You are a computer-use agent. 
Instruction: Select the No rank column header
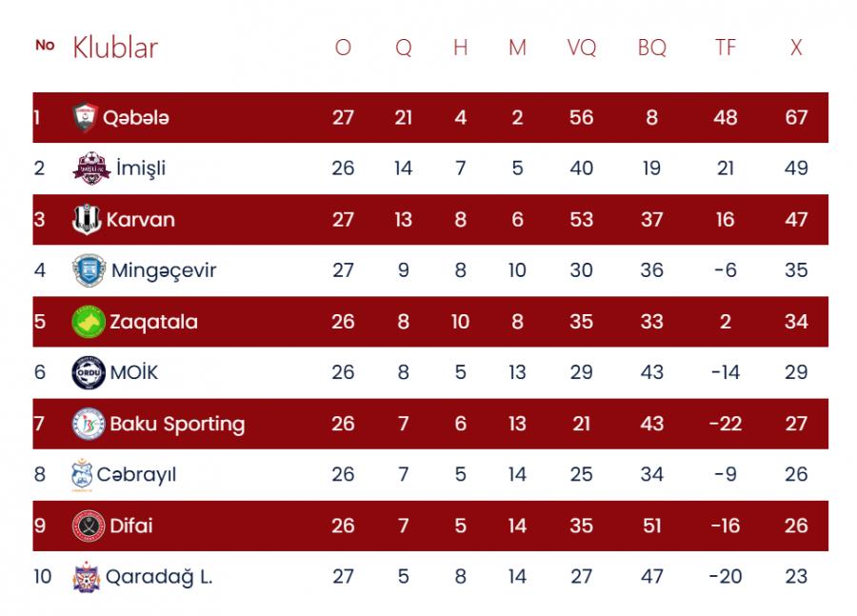pyautogui.click(x=45, y=45)
